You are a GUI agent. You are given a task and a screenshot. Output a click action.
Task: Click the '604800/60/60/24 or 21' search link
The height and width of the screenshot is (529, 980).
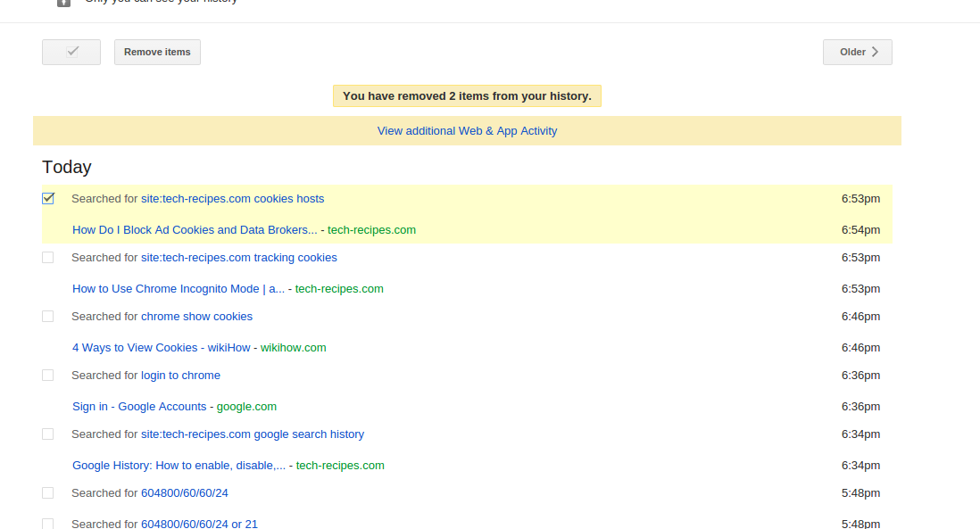[x=199, y=523]
